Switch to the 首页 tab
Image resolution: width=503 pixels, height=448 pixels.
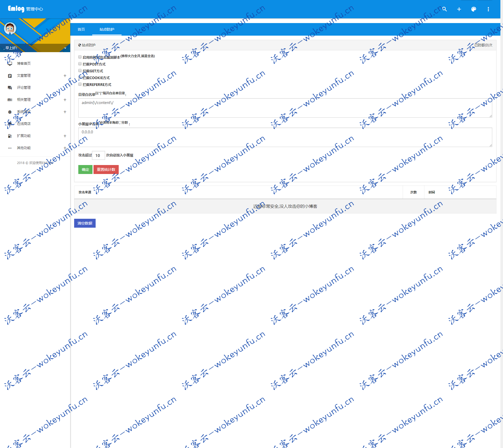81,29
